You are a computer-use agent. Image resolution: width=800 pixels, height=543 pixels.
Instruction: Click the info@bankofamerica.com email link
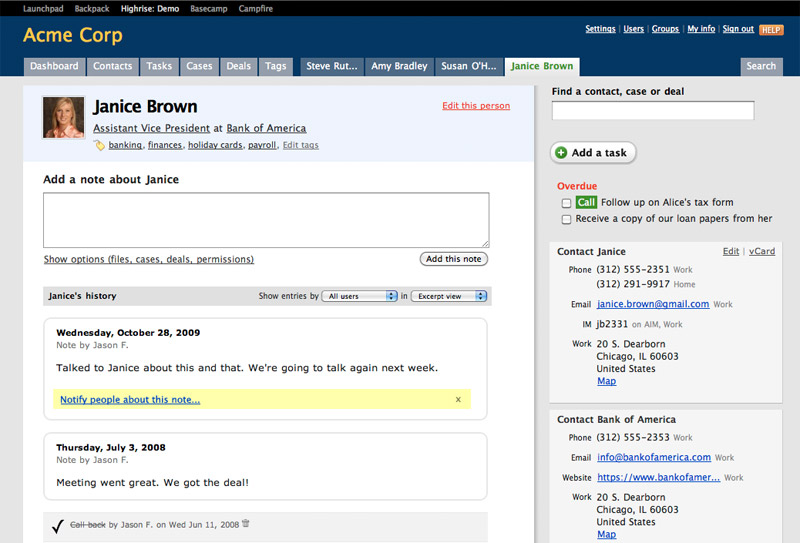[654, 457]
